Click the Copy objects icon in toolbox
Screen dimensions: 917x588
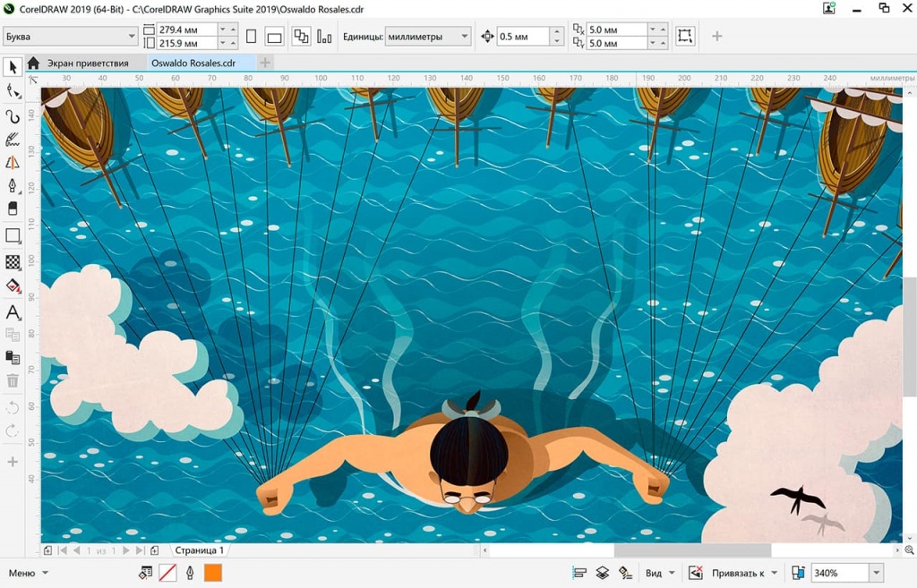[x=13, y=335]
